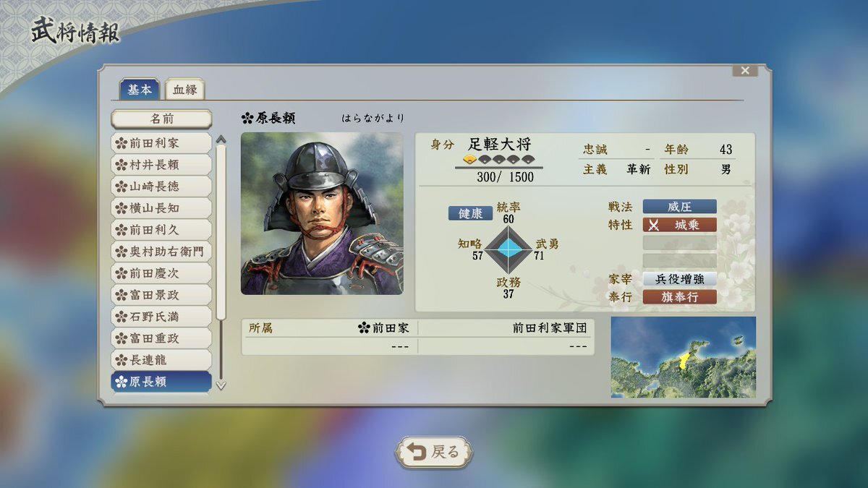The image size is (868, 488).
Task: Click the scroll down arrow of the name list
Action: [x=221, y=385]
